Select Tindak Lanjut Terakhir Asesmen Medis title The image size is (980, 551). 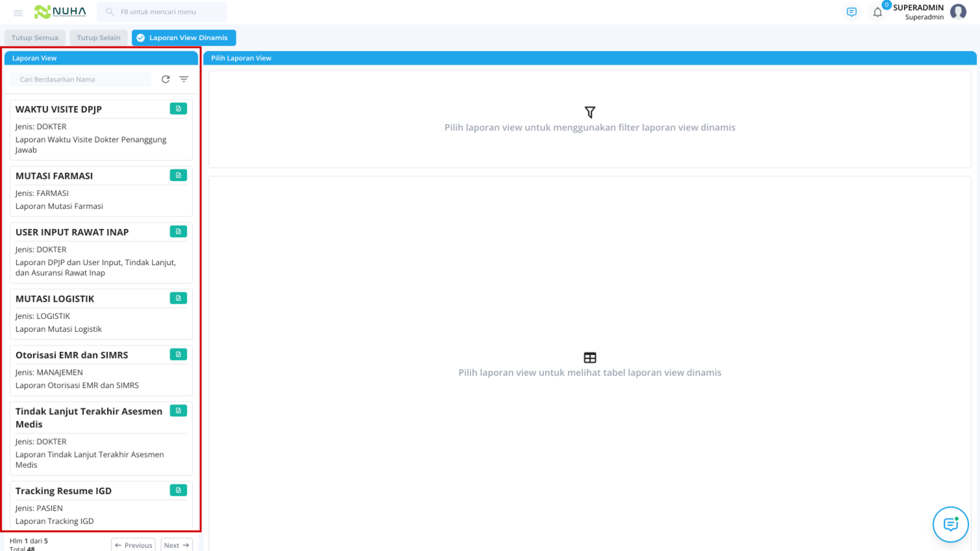point(89,418)
